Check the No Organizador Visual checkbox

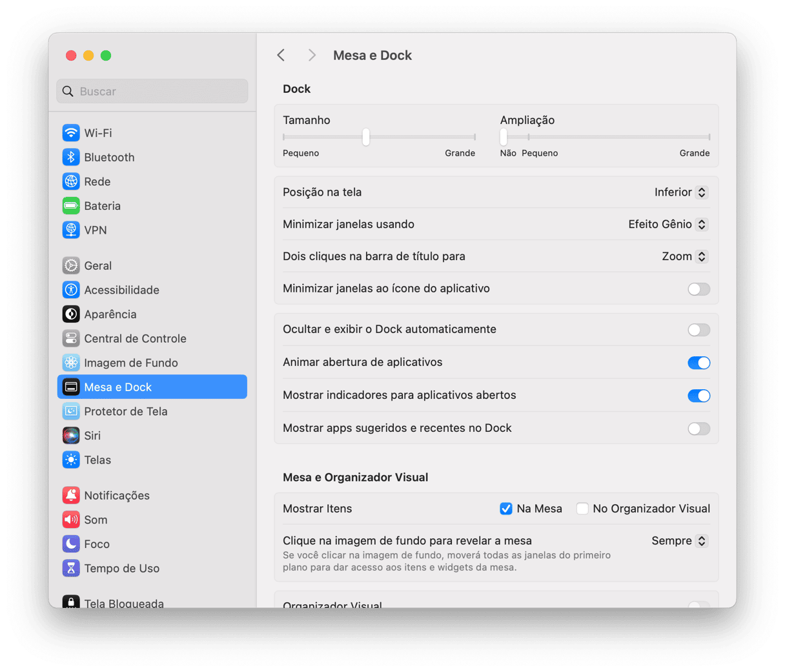click(582, 509)
